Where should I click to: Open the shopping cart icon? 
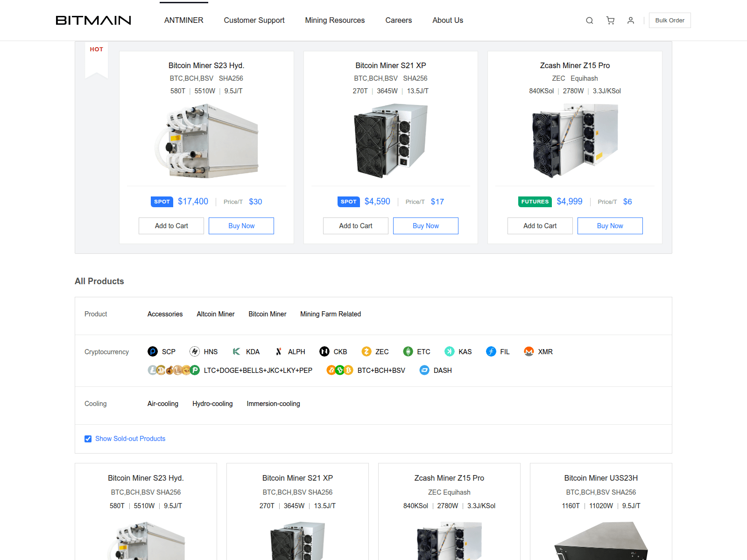click(610, 21)
